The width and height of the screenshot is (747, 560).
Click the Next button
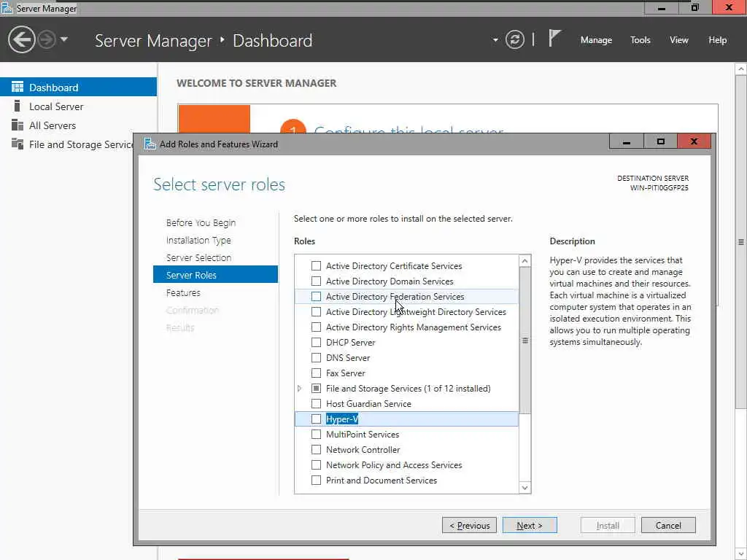pyautogui.click(x=530, y=525)
